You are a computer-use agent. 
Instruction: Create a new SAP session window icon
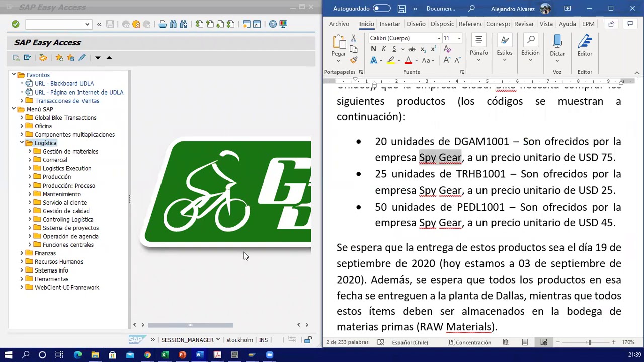[x=247, y=24]
